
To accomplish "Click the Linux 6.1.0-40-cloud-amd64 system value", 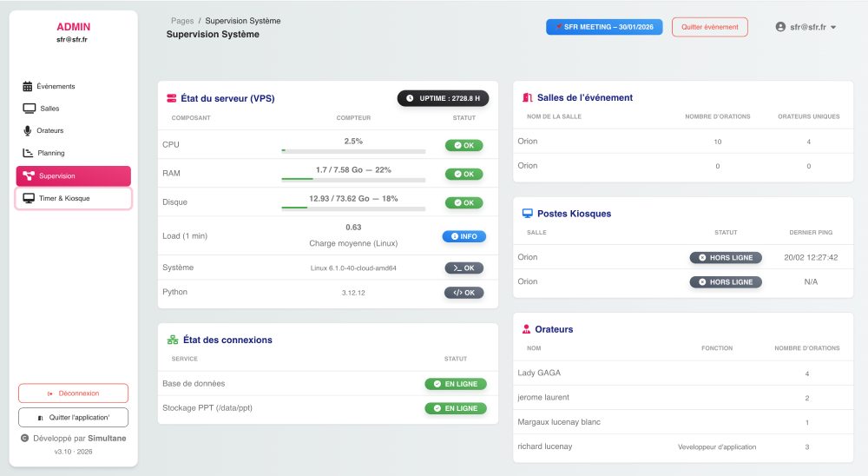I will point(353,268).
